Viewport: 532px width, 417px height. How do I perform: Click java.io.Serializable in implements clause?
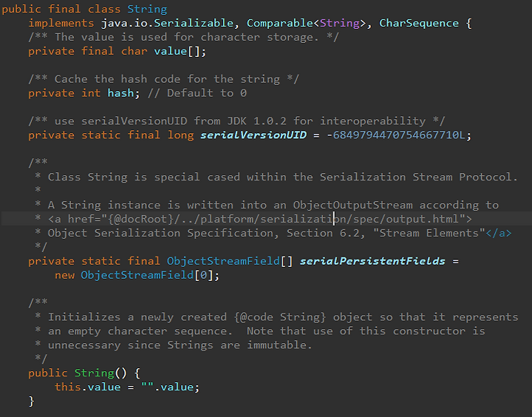click(x=167, y=23)
